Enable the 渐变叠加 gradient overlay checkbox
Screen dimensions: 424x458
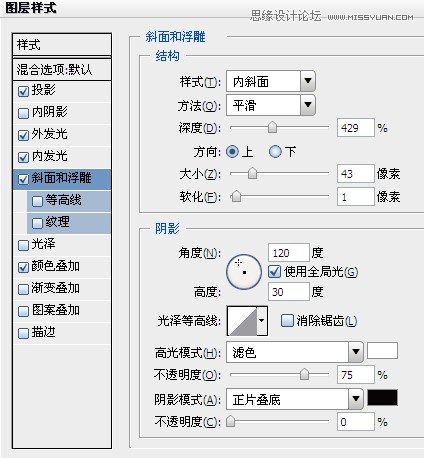[23, 290]
